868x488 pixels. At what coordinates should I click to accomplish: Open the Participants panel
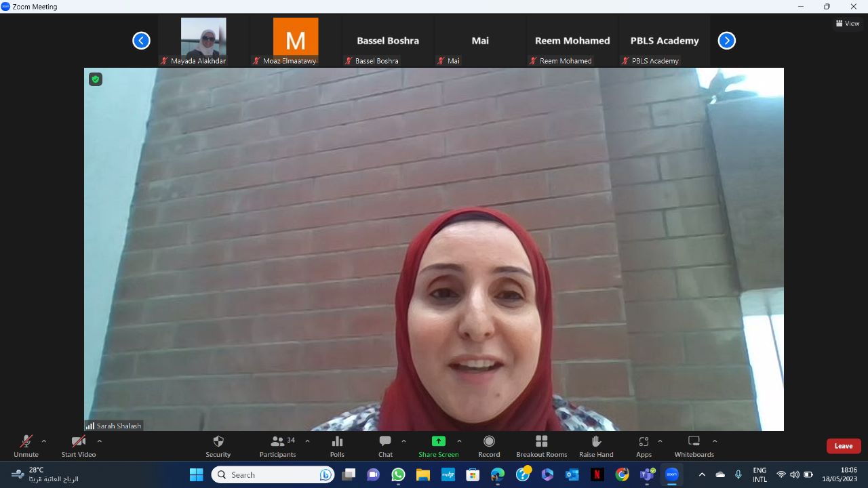tap(277, 446)
